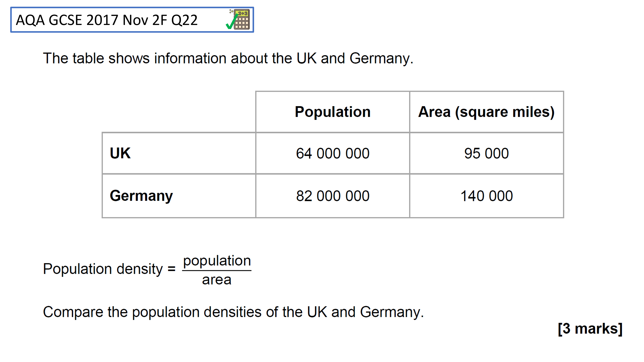The image size is (644, 362).
Task: Click the Area (square miles) column header
Action: click(x=486, y=112)
